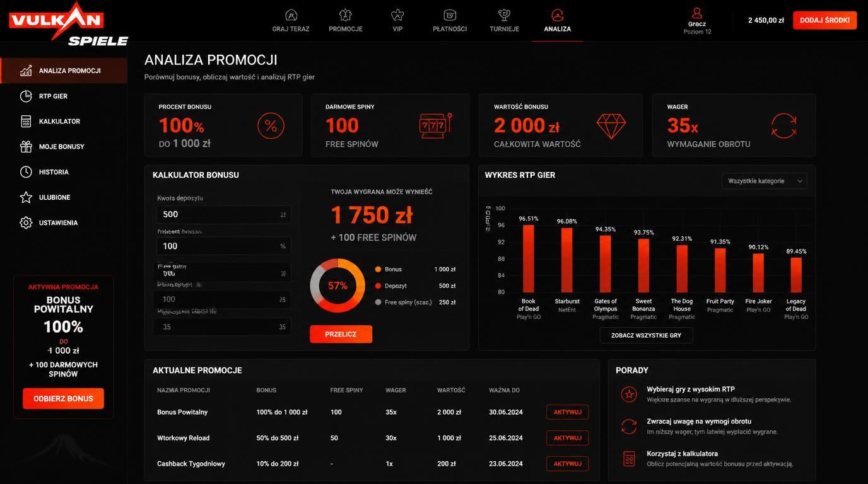Activate the Wtorkowy Reload promotion
Screen dimensions: 868x484
(567, 438)
